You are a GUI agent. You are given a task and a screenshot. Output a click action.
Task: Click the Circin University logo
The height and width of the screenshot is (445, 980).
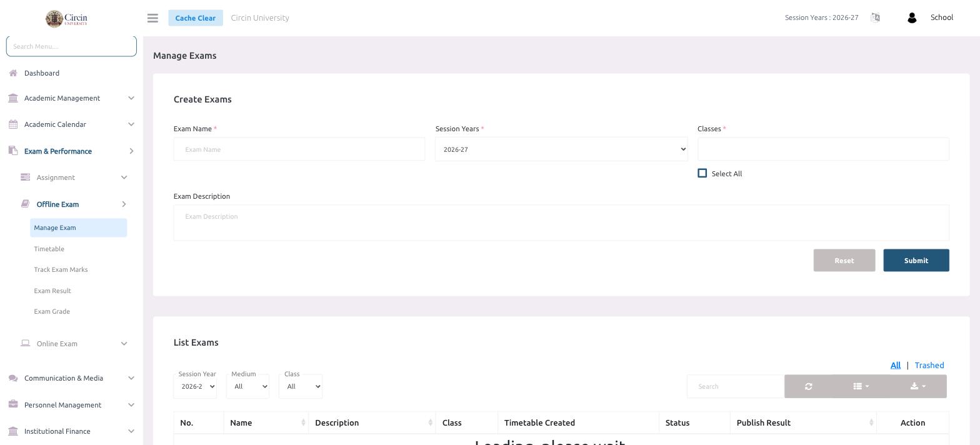tap(66, 19)
